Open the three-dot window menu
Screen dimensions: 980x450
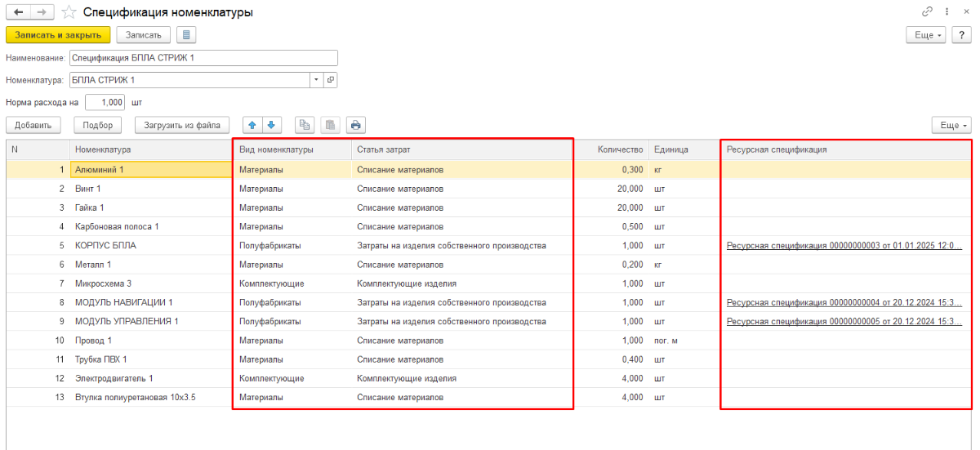point(946,12)
